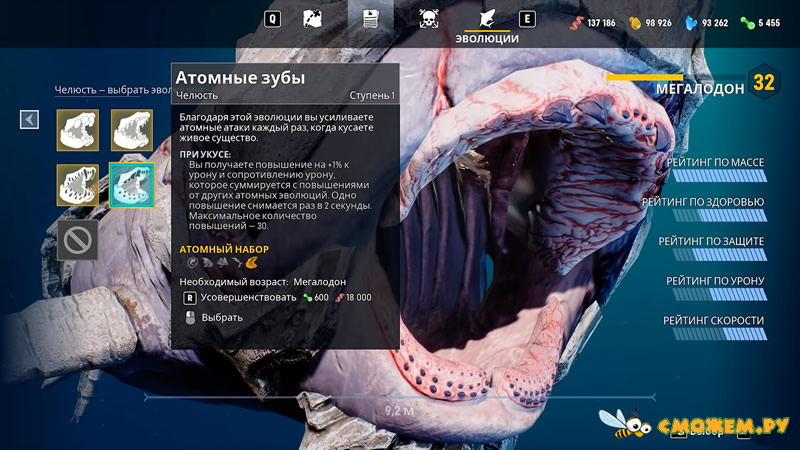Click the level 32 hexagon badge
800x450 pixels.
coord(764,82)
